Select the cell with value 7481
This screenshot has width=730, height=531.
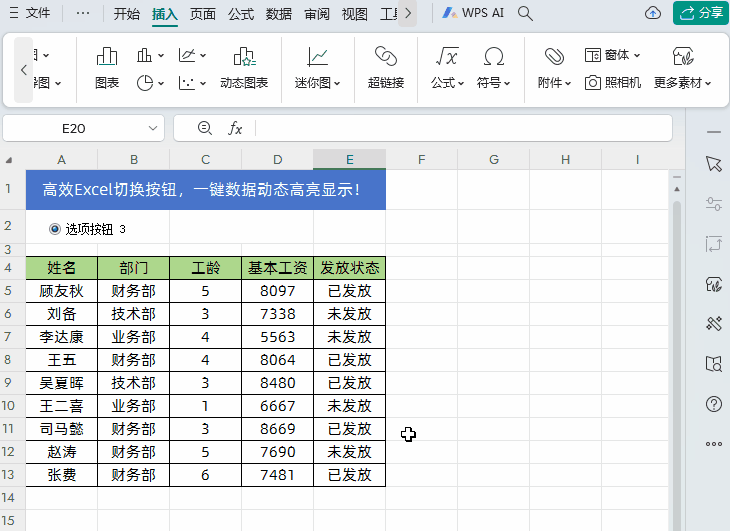tap(277, 475)
